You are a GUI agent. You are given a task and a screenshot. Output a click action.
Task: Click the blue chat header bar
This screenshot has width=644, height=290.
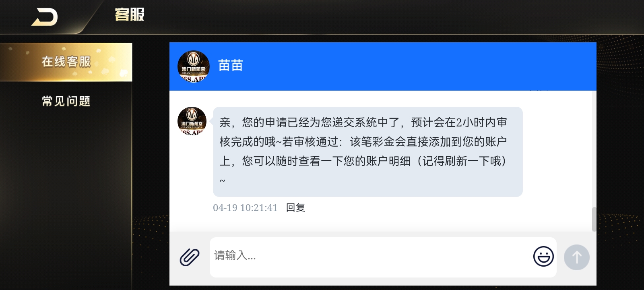[x=383, y=66]
